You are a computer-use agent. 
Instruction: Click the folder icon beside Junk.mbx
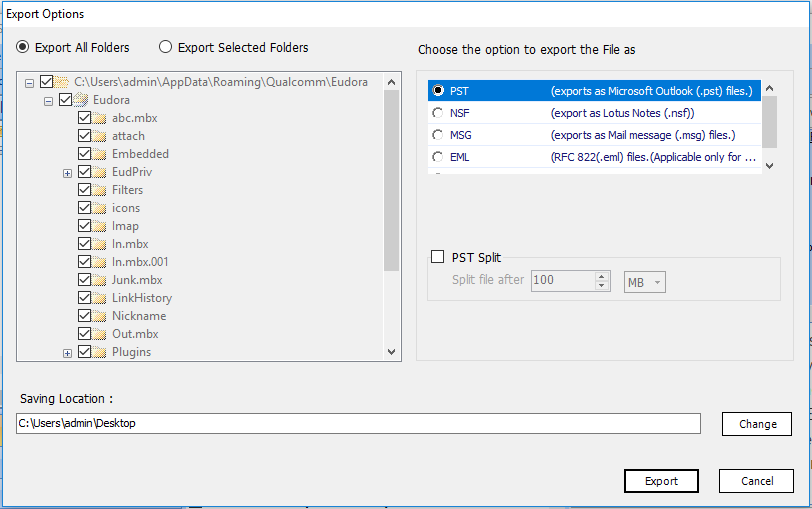point(100,280)
